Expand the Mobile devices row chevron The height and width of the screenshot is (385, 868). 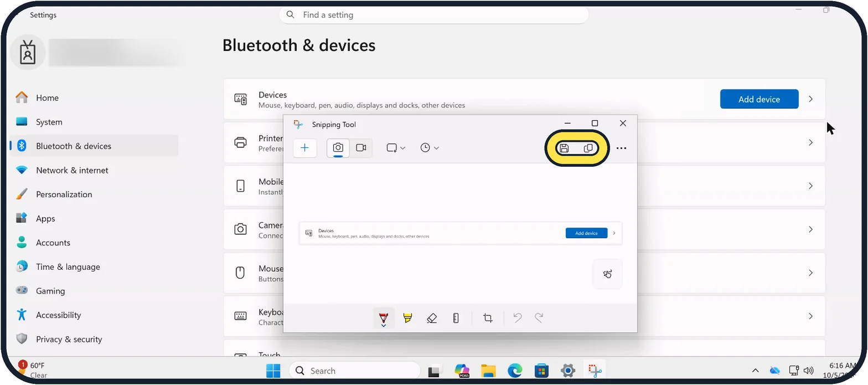coord(810,186)
